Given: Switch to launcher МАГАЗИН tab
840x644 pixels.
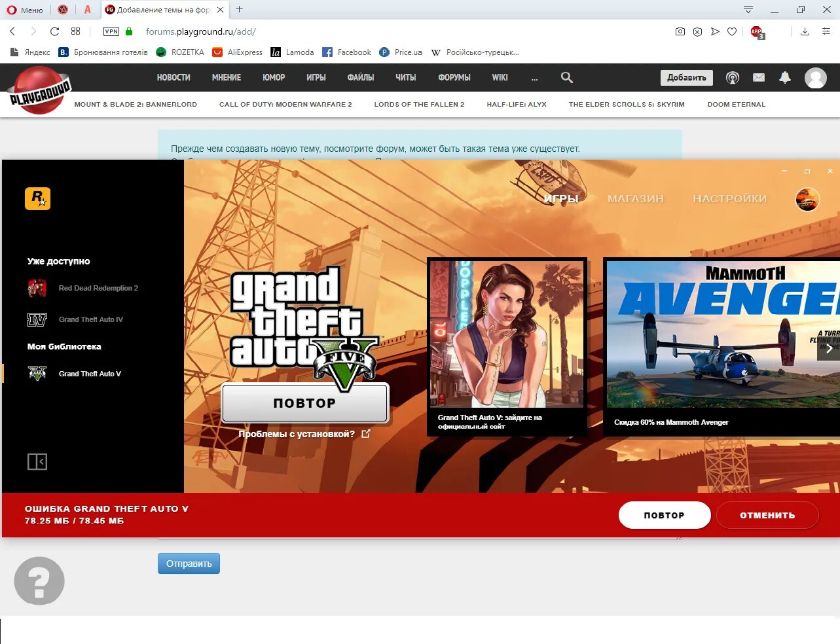Looking at the screenshot, I should coord(636,198).
